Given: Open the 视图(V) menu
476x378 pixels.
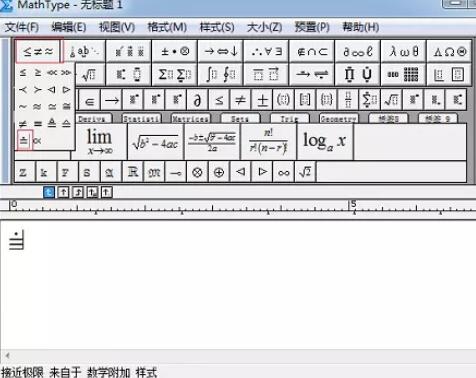Looking at the screenshot, I should click(x=117, y=27).
